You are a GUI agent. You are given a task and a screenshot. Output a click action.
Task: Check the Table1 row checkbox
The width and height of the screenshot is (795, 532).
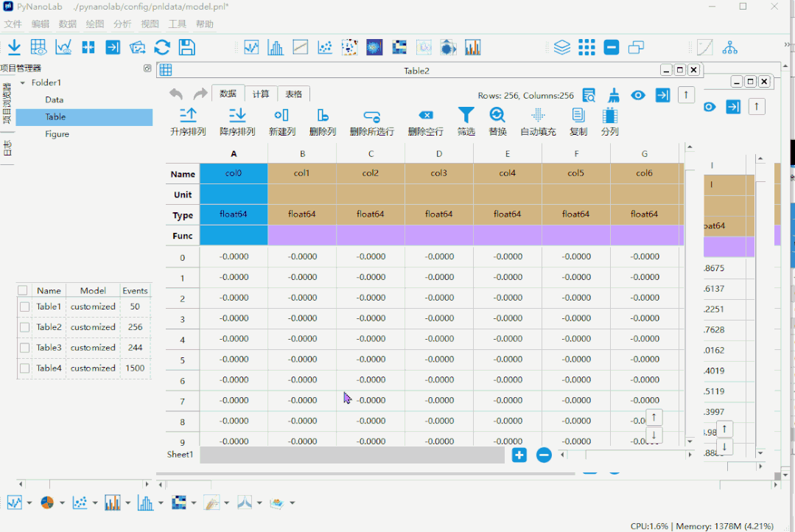tap(24, 307)
